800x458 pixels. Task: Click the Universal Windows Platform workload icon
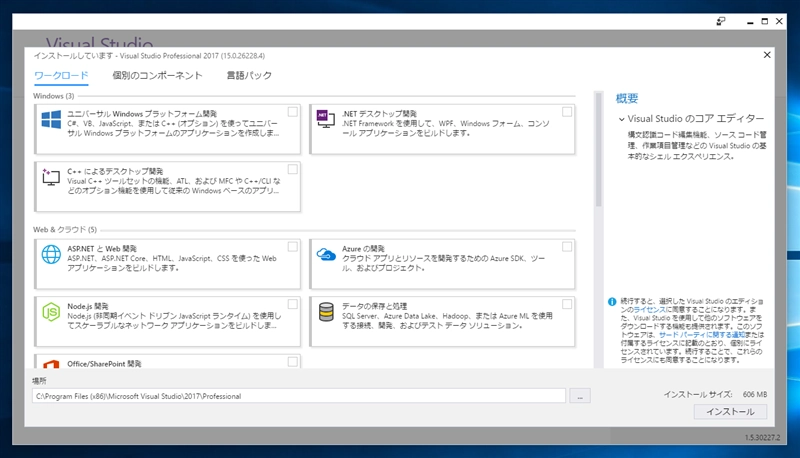51,120
